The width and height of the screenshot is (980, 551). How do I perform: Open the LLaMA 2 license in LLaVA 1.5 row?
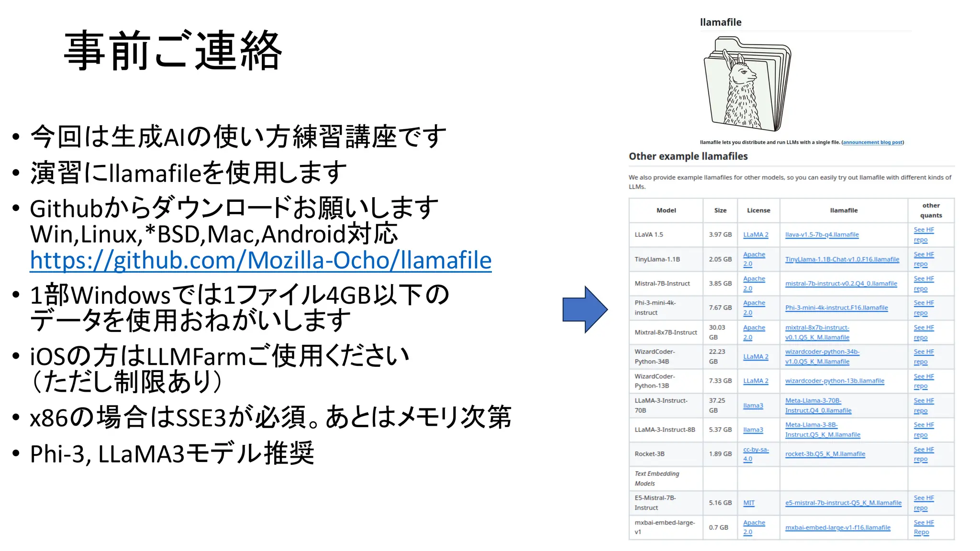756,235
